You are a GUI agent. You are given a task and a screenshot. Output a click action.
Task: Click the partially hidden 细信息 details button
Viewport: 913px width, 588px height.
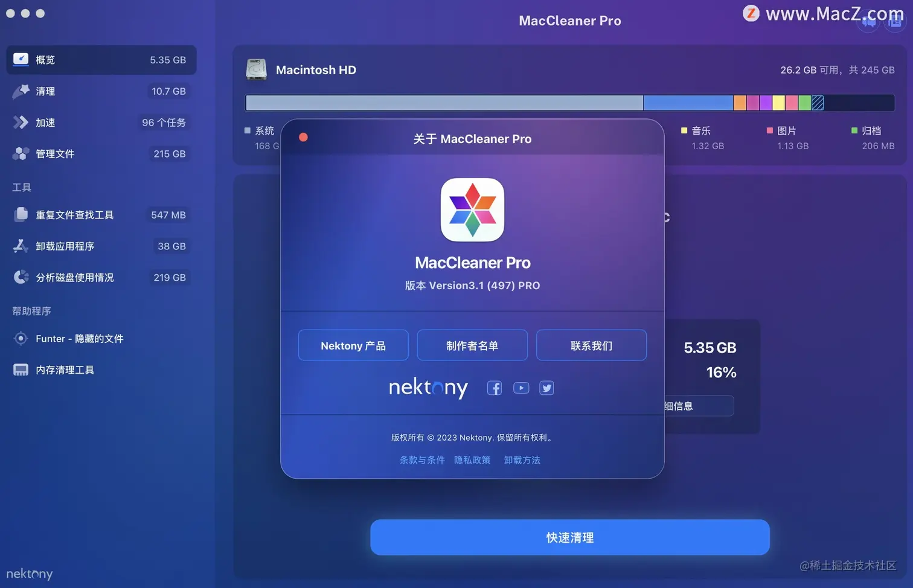pos(699,406)
